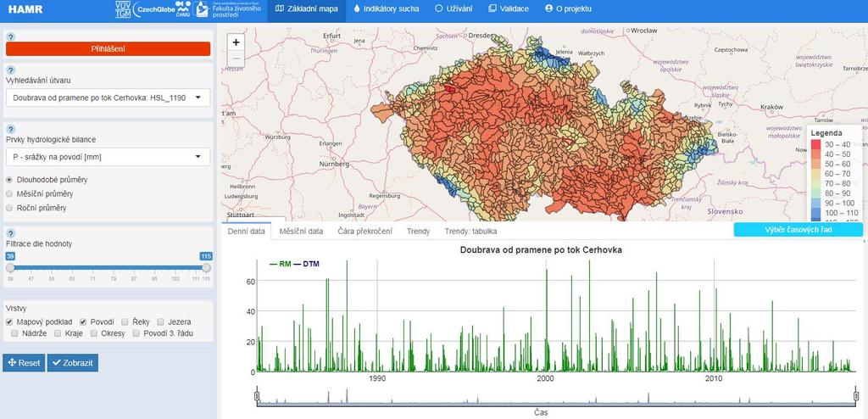The image size is (868, 419).
Task: Open help icon above Prvky hydrologické bilance
Action: coord(10,129)
